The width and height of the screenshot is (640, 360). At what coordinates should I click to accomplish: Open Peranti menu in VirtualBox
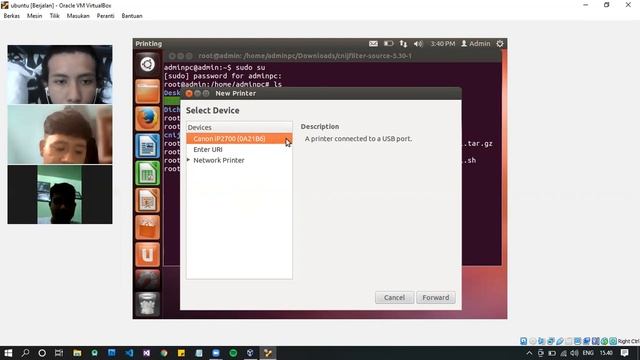click(105, 16)
